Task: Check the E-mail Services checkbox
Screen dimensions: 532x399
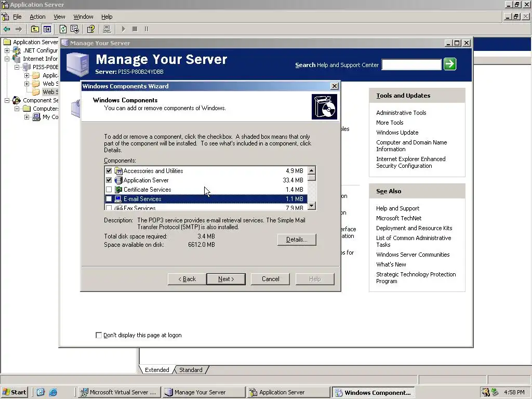Action: [109, 199]
